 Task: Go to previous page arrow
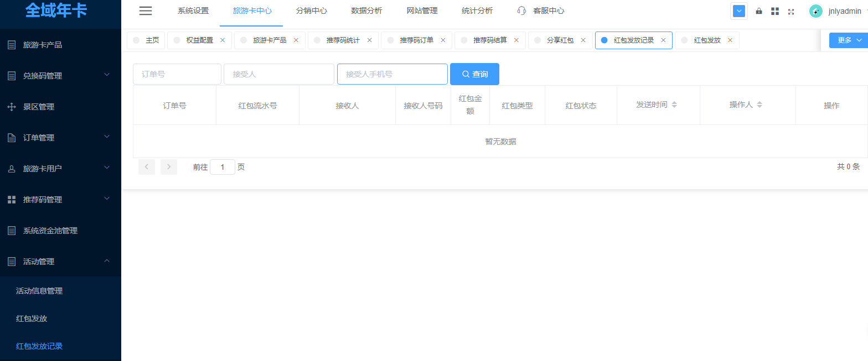147,166
